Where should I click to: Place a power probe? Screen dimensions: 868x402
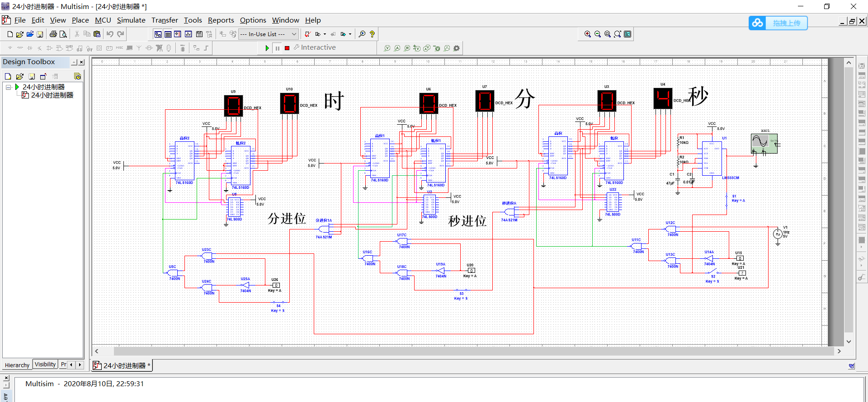407,48
